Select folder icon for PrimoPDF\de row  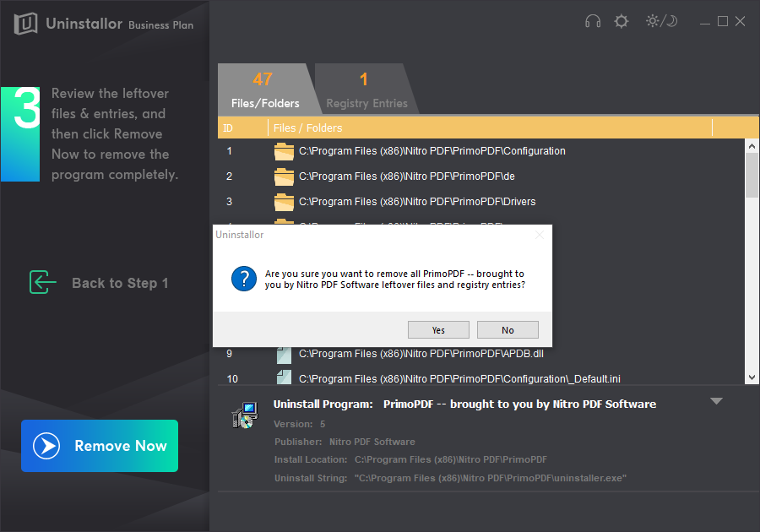point(284,176)
